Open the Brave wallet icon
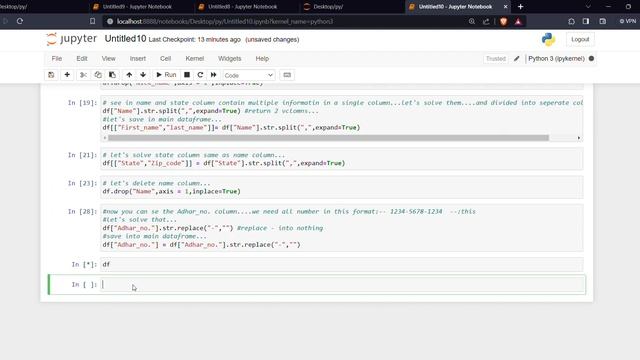The width and height of the screenshot is (640, 360). (x=602, y=21)
